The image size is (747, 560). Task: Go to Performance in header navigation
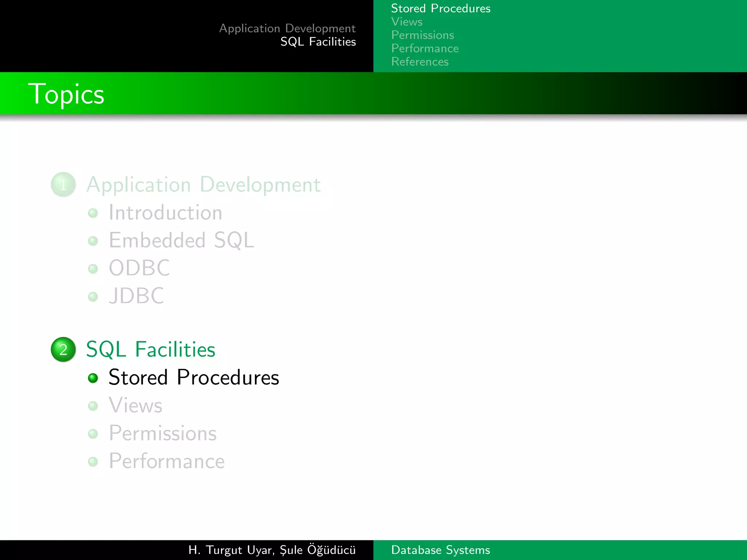click(425, 48)
